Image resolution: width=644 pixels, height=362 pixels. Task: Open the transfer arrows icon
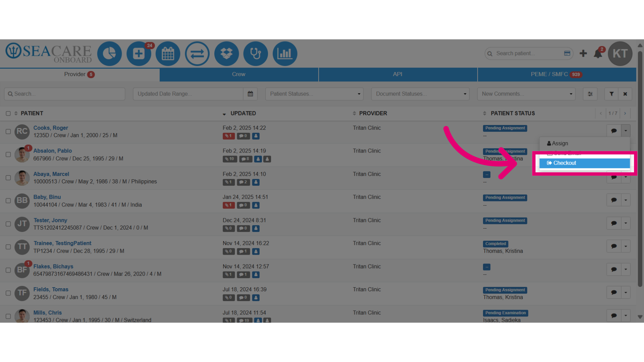tap(197, 54)
